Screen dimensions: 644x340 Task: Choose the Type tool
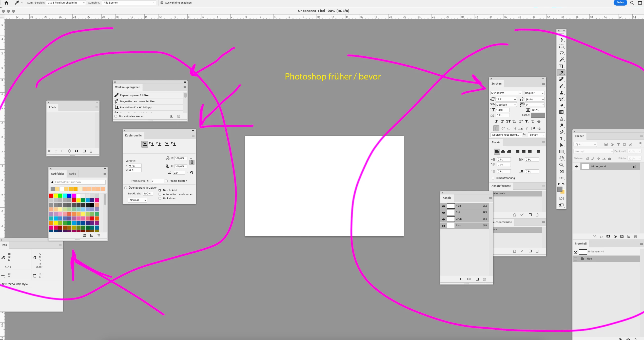[561, 139]
